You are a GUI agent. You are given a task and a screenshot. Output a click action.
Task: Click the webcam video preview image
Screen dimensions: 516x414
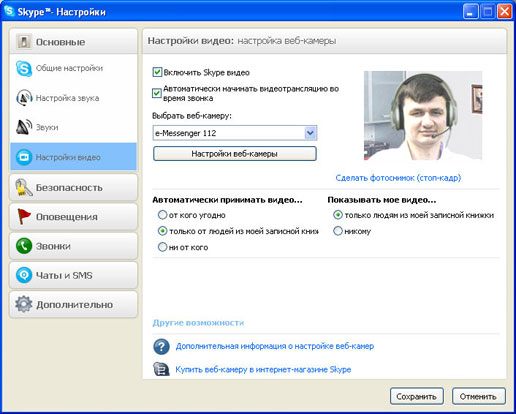coord(423,115)
